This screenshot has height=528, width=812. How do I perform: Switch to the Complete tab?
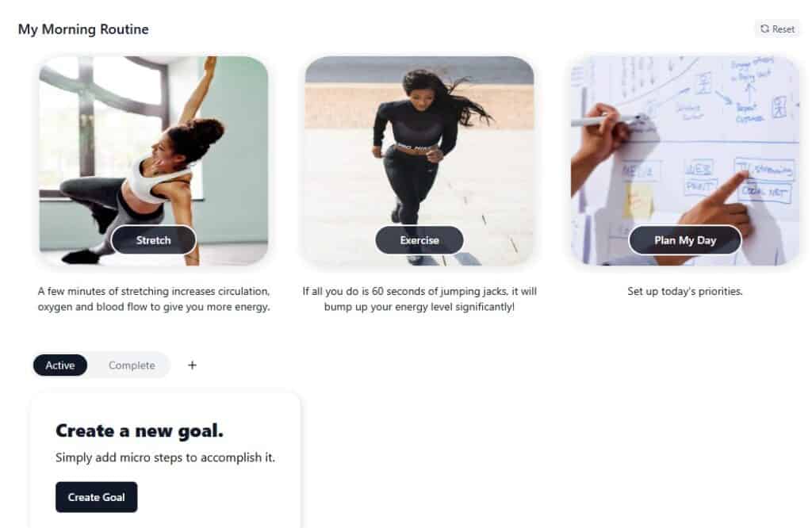point(132,365)
